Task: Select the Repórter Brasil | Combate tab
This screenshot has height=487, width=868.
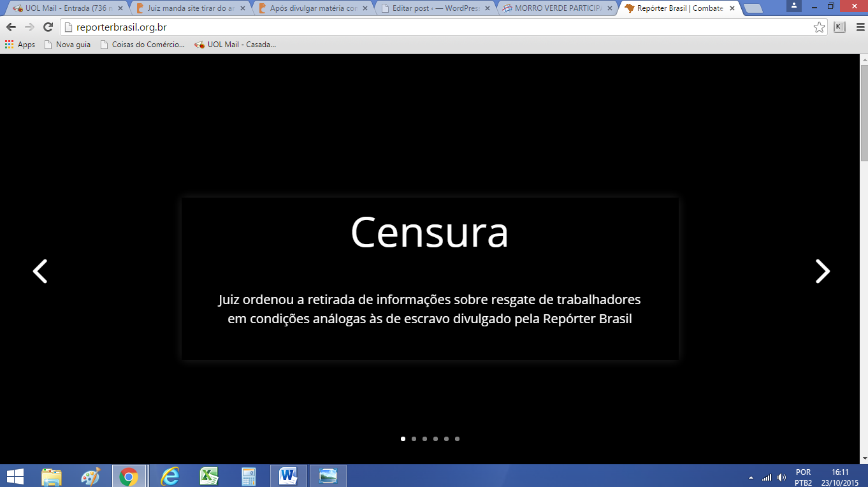Action: pyautogui.click(x=678, y=9)
